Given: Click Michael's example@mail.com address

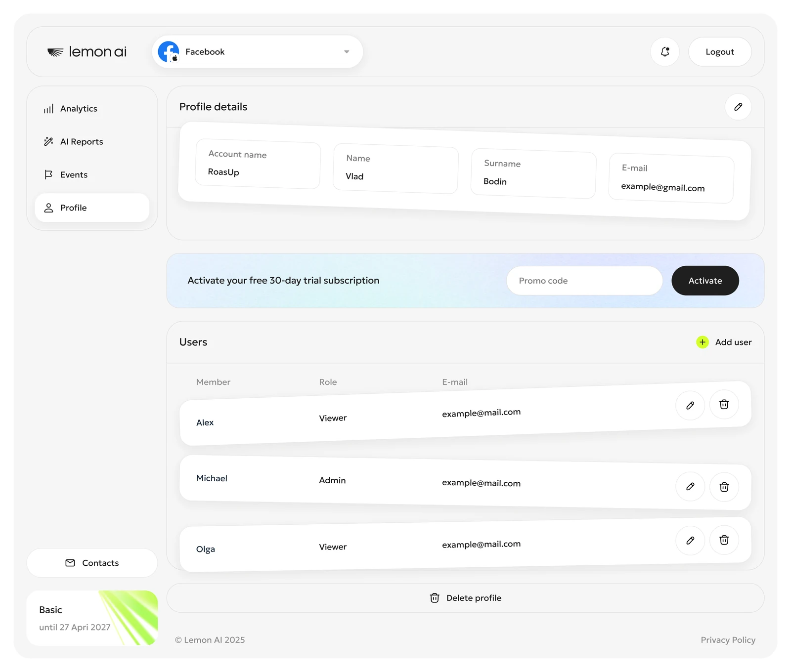Looking at the screenshot, I should click(481, 483).
